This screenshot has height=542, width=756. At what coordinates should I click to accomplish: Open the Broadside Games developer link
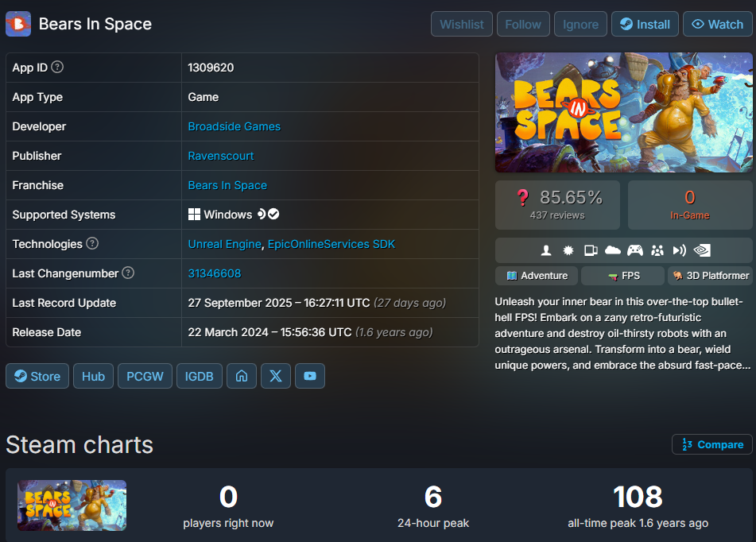coord(235,126)
